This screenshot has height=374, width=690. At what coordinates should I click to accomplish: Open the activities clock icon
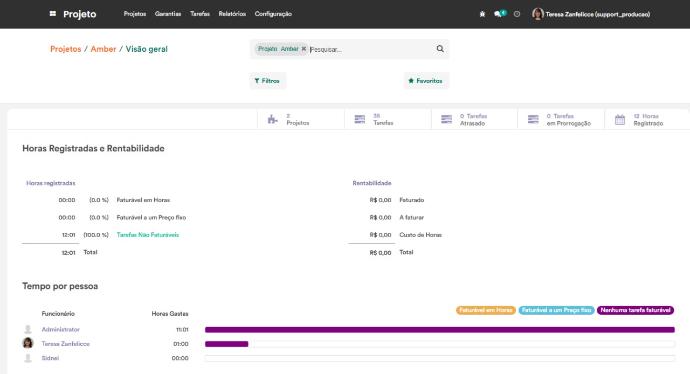517,14
